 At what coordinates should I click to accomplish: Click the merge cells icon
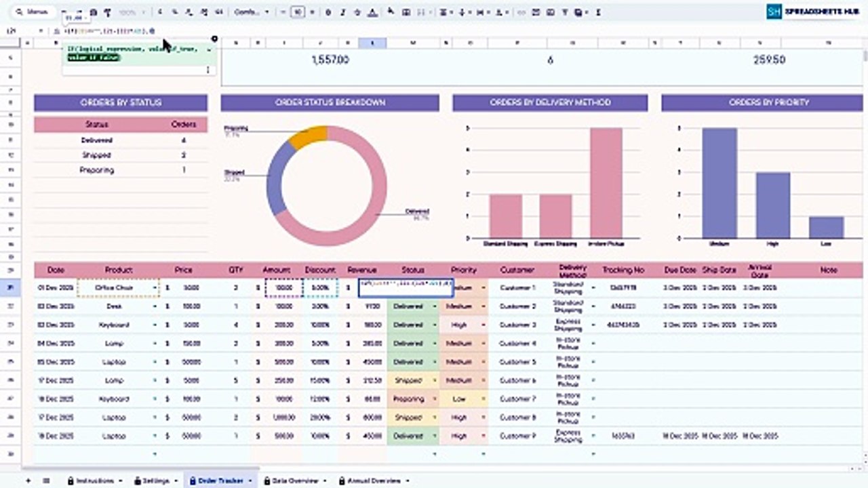tap(422, 12)
